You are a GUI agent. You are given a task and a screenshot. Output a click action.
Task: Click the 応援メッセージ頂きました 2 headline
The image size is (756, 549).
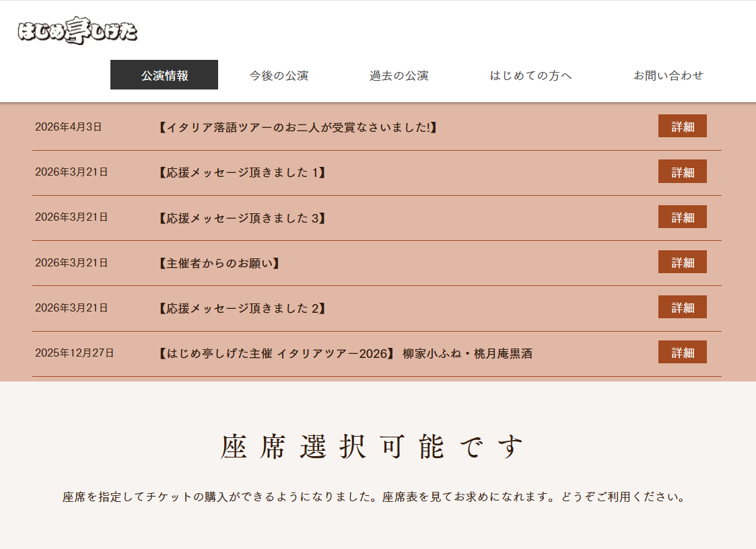[x=242, y=308]
